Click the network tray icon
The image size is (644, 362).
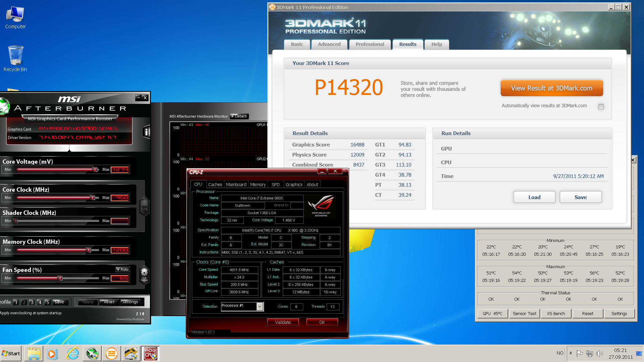pos(590,353)
